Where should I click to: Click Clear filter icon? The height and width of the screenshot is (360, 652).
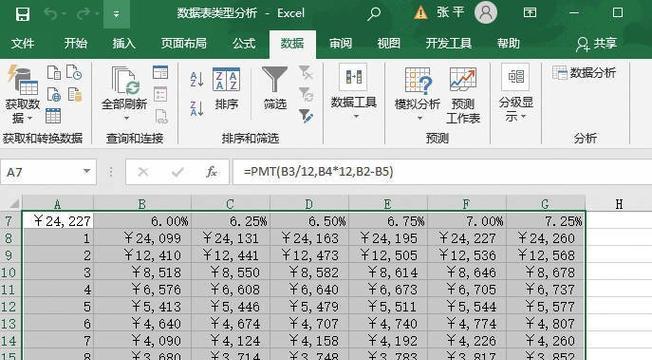tap(306, 72)
